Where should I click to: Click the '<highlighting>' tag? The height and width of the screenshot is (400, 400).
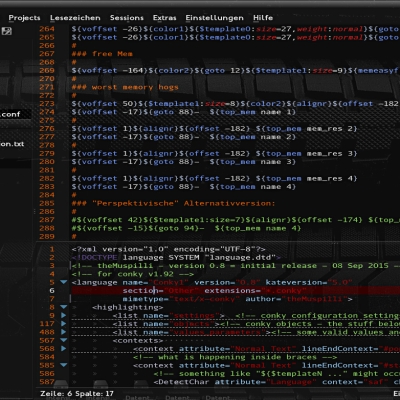[x=128, y=307]
